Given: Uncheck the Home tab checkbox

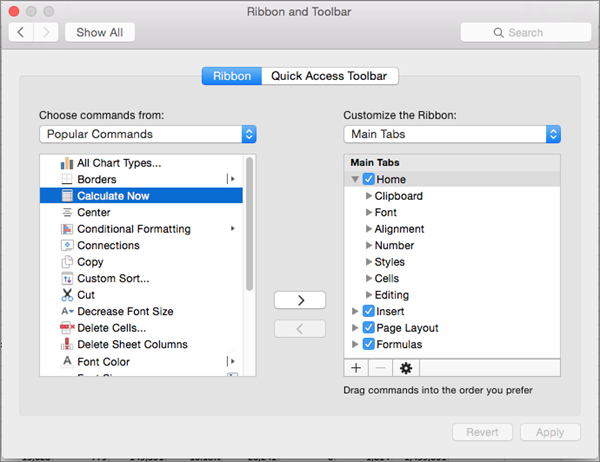Looking at the screenshot, I should point(368,180).
